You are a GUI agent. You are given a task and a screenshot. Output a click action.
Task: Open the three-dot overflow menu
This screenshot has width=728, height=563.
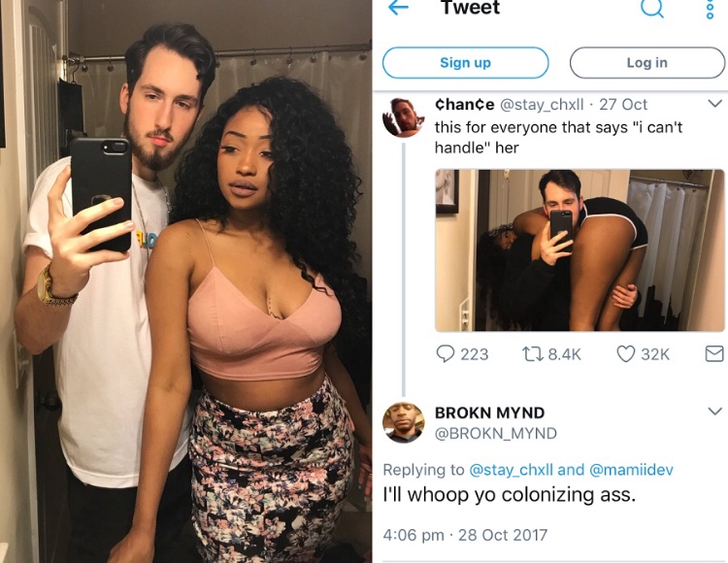pyautogui.click(x=710, y=9)
